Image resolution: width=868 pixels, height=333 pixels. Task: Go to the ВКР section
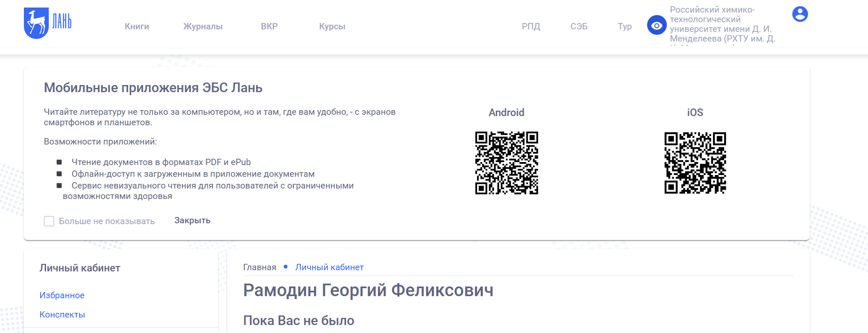269,26
